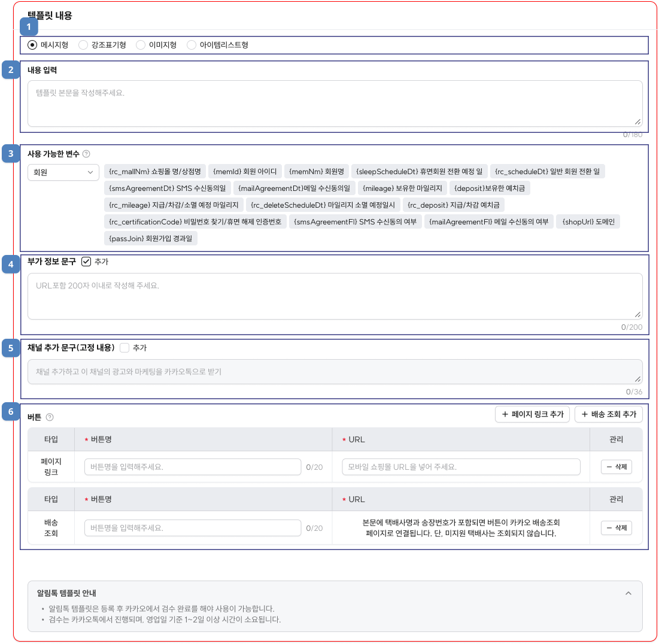Select the 강조표기형 radio option
The width and height of the screenshot is (659, 644).
83,45
